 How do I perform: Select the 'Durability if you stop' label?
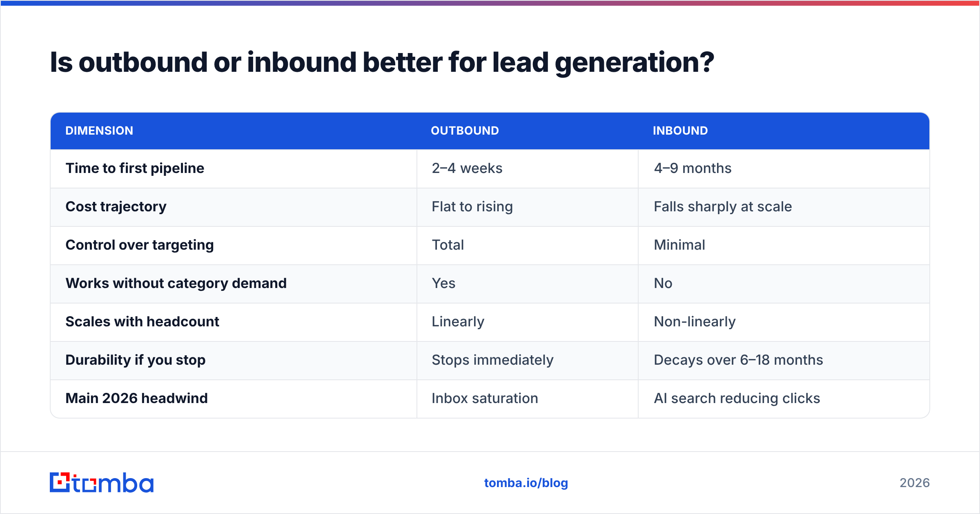(135, 360)
